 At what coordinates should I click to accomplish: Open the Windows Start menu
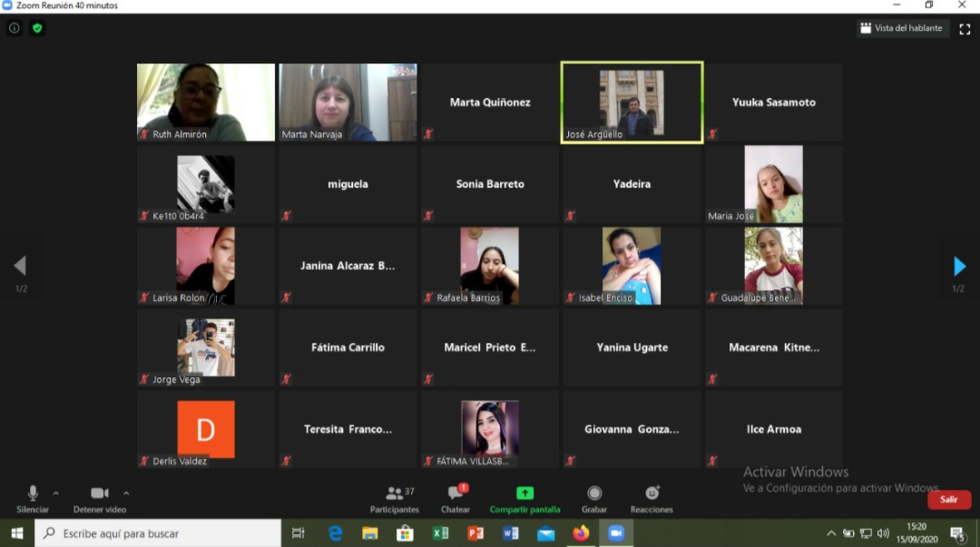tap(17, 533)
